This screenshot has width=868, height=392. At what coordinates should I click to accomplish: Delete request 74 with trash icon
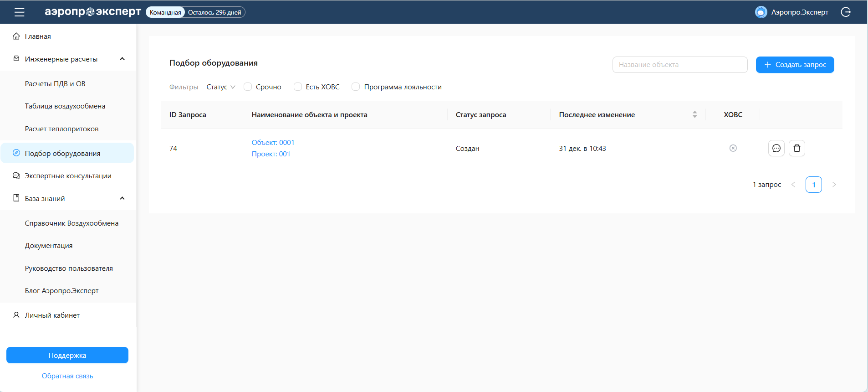coord(797,148)
